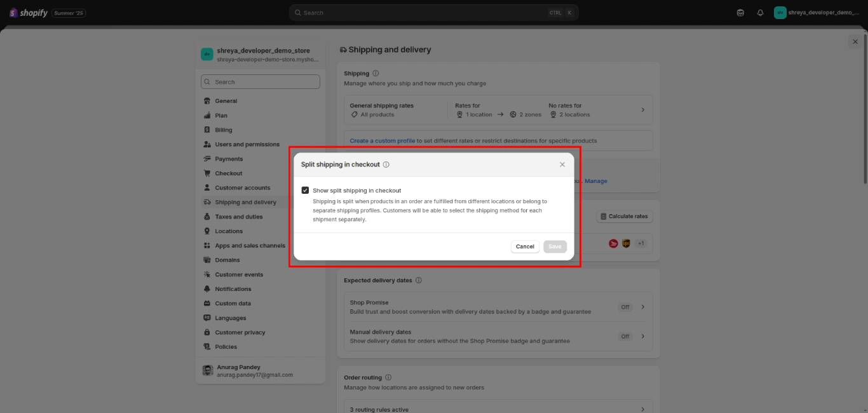Open Customer accounts settings

click(x=242, y=187)
